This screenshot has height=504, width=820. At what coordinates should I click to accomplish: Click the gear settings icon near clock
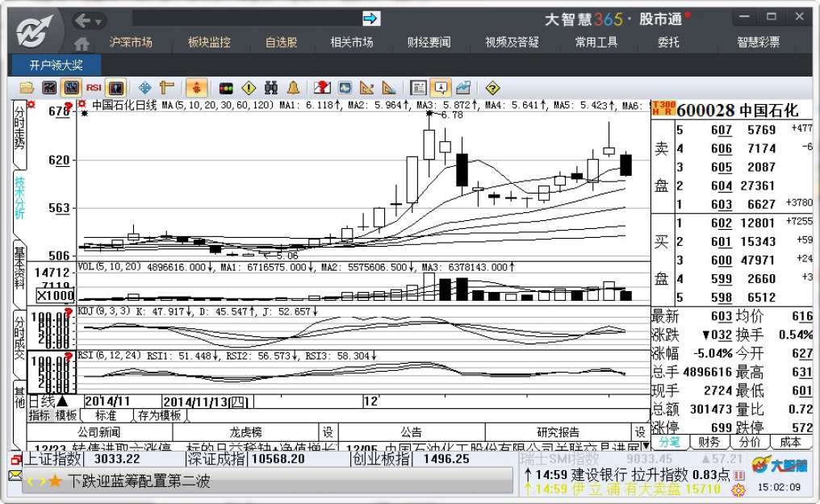pos(738,490)
